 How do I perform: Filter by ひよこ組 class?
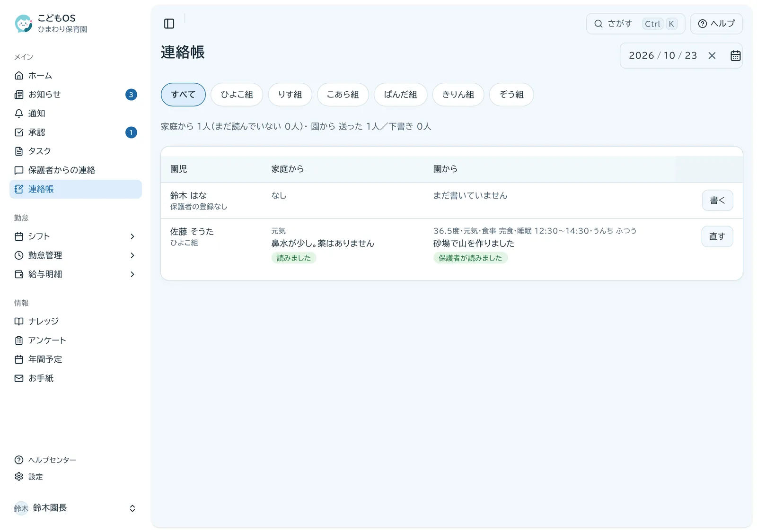tap(237, 95)
